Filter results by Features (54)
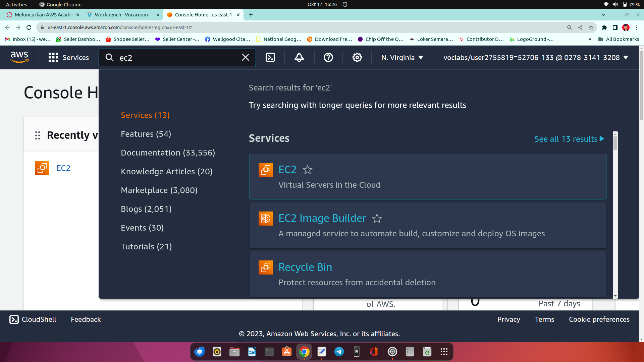 (146, 134)
